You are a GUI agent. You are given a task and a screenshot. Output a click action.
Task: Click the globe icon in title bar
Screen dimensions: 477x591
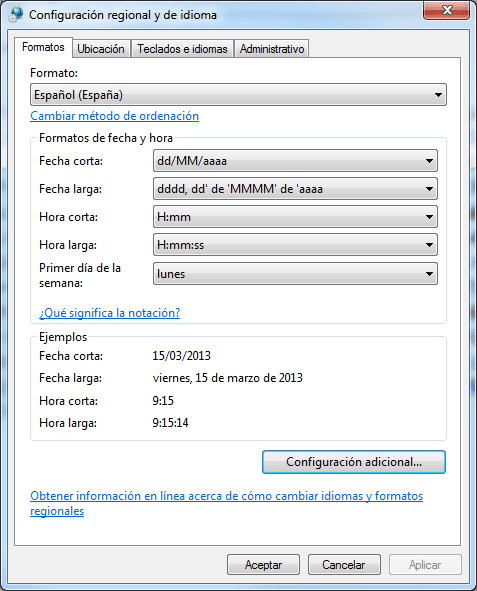click(x=16, y=14)
